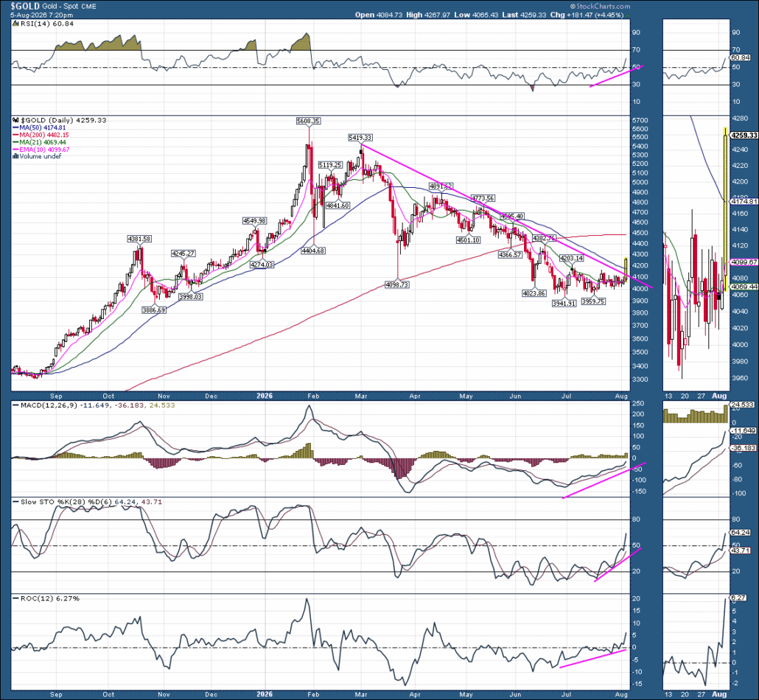The height and width of the screenshot is (700, 759).
Task: Click the 4069.44 MA(21) tag on the zoom panel axis
Action: click(744, 287)
